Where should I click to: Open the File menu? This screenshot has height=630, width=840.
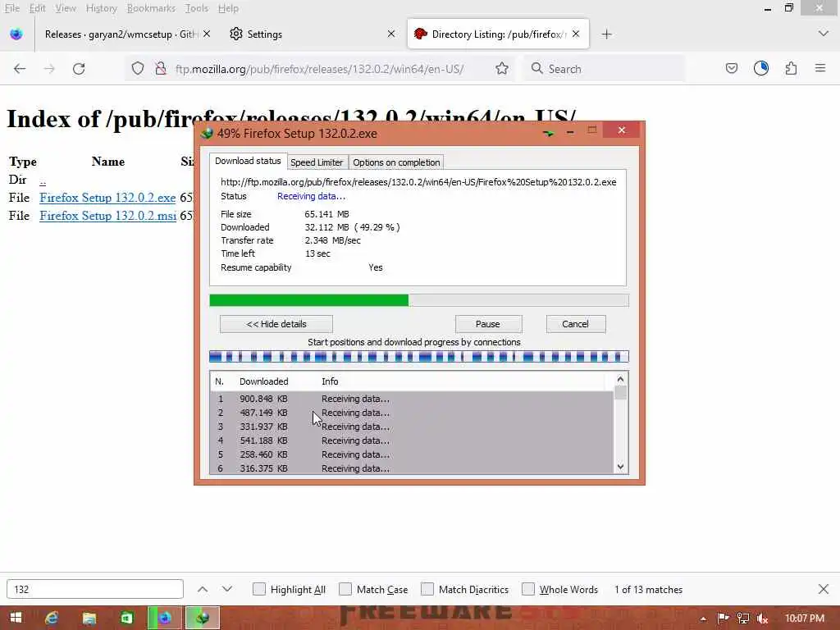(11, 8)
